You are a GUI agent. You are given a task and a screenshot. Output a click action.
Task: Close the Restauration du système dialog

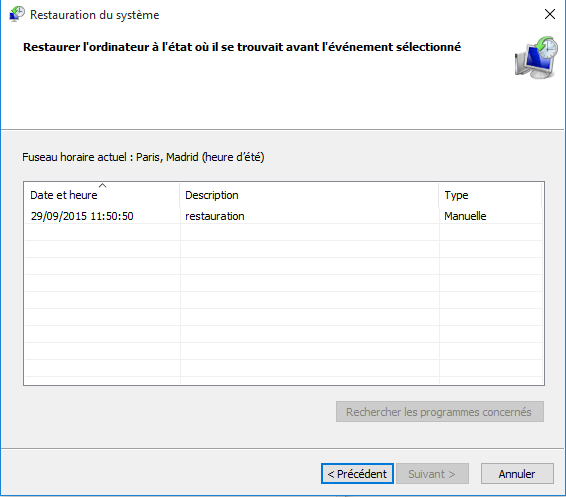pos(550,14)
